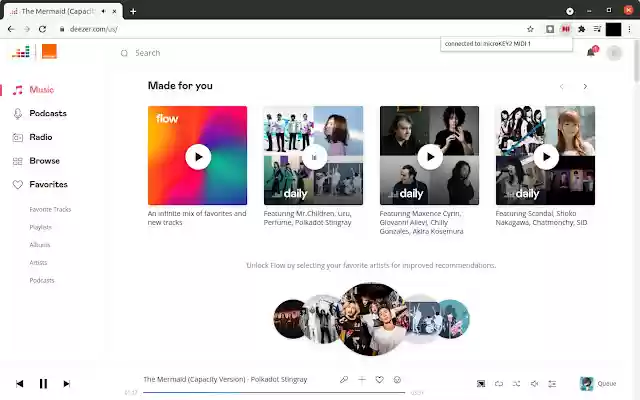Play the Flow mix
Viewport: 640px width, 400px height.
click(198, 157)
